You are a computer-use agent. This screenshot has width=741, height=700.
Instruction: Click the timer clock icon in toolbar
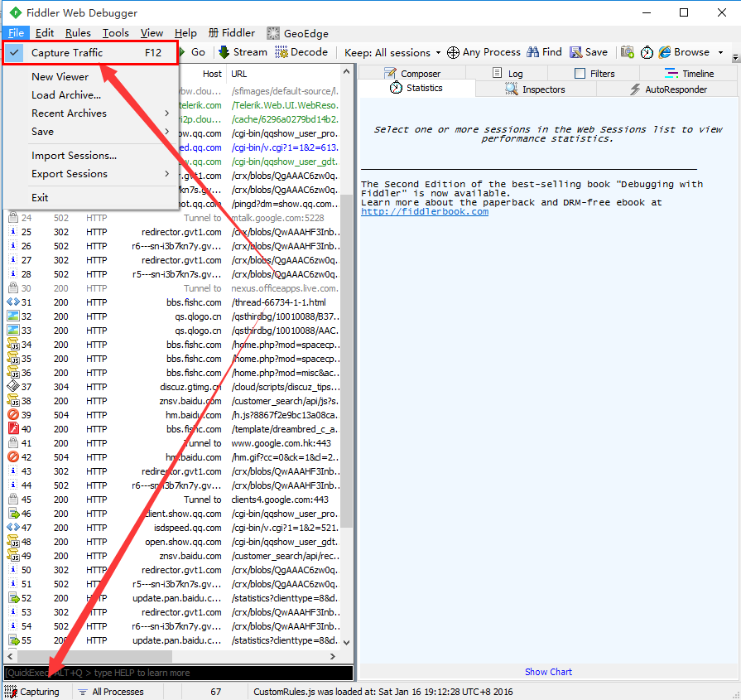647,52
